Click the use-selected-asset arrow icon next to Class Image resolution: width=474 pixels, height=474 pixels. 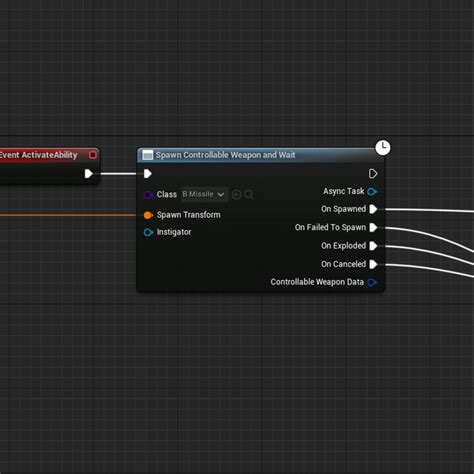pos(236,194)
